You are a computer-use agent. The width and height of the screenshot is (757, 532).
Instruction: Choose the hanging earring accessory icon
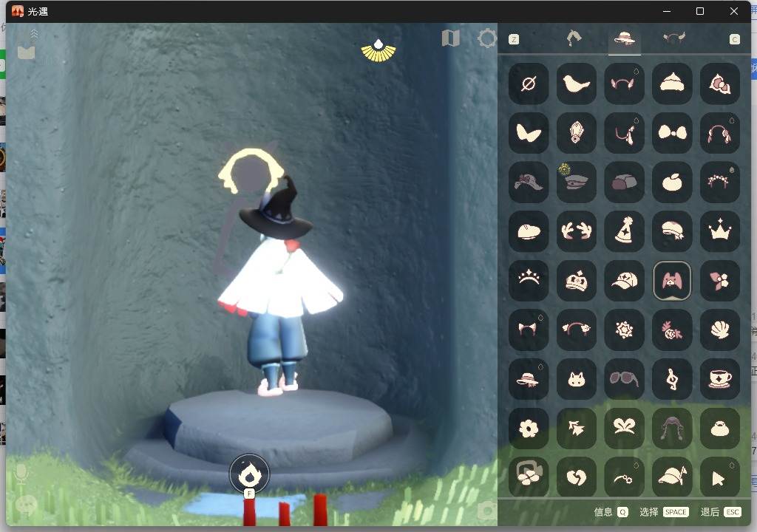(x=624, y=133)
